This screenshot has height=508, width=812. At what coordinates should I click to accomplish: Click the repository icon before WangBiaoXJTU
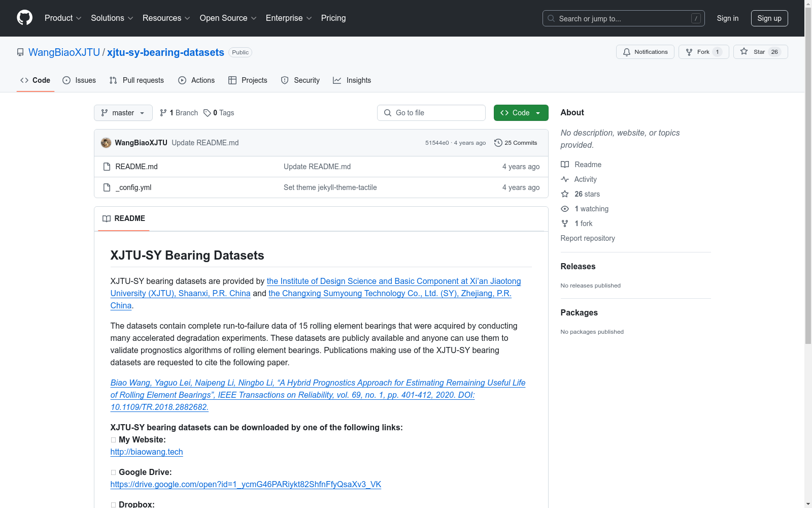coord(20,52)
